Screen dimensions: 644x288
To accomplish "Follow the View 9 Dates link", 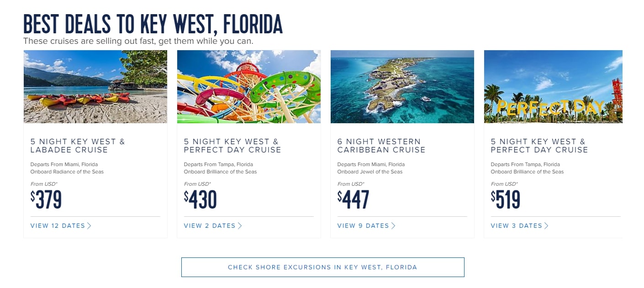I will [x=363, y=225].
